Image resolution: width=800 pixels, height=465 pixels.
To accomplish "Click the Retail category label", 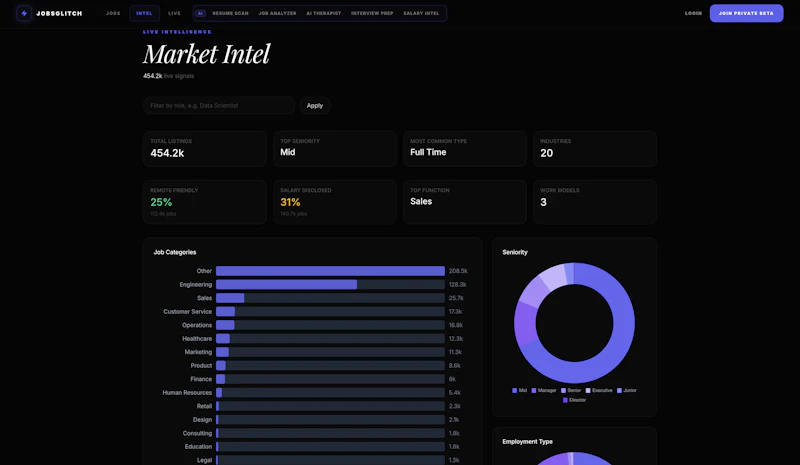I will coord(204,406).
